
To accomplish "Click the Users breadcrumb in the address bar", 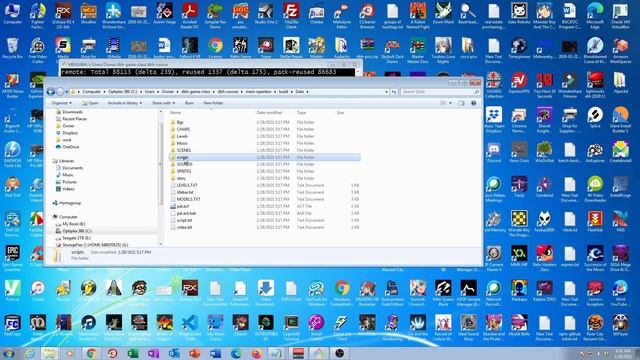I will pyautogui.click(x=149, y=92).
